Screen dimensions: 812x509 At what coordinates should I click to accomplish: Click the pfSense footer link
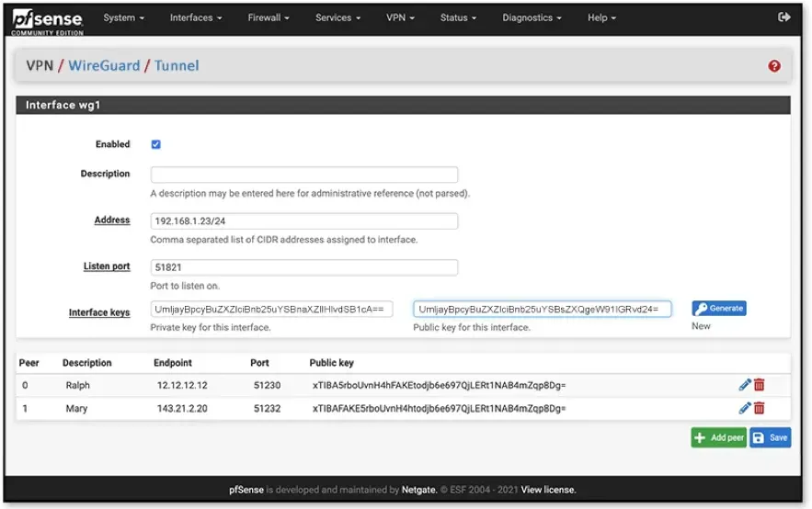tap(246, 490)
